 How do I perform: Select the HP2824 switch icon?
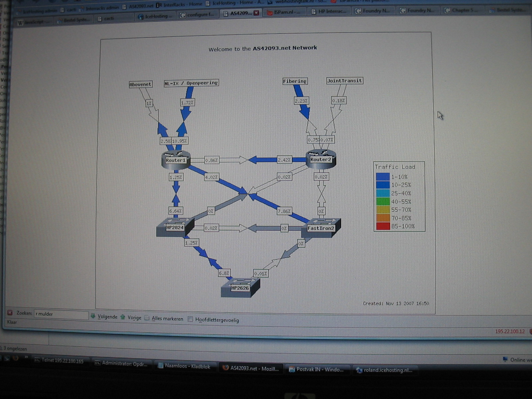[x=175, y=227]
